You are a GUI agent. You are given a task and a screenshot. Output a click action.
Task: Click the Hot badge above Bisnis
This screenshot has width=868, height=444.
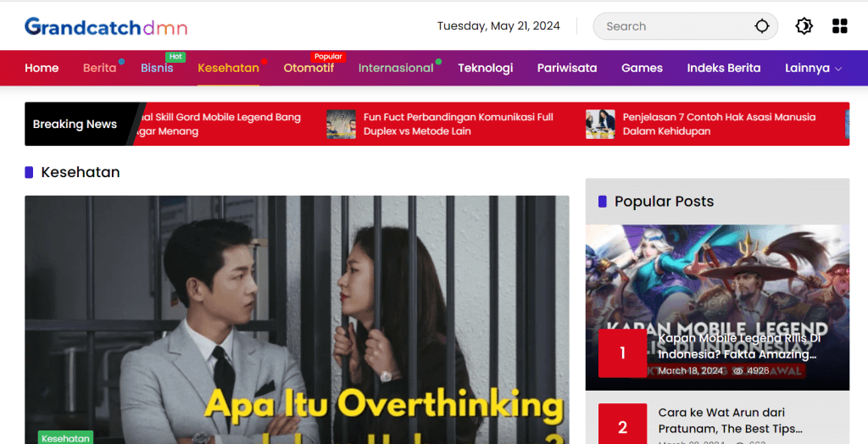pos(175,57)
